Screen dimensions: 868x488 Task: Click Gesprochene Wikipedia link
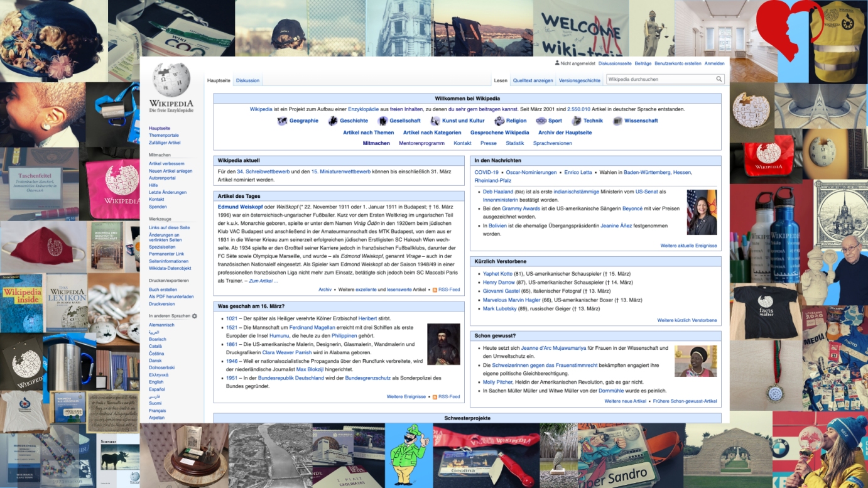point(500,133)
